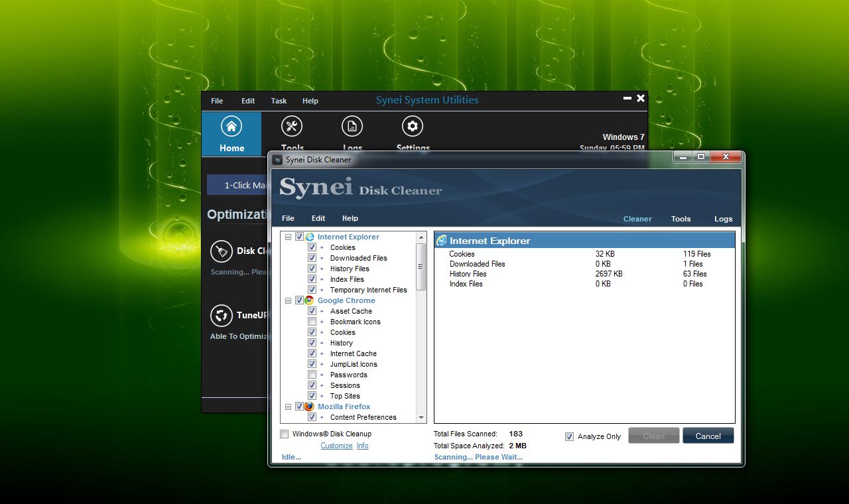Open the Edit menu in Synei System Utilities
This screenshot has width=849, height=504.
point(248,101)
